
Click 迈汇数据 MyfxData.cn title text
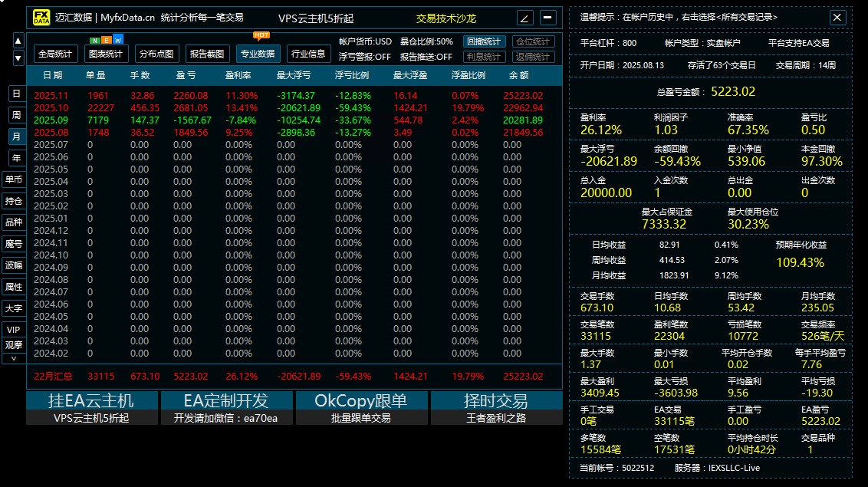pyautogui.click(x=104, y=18)
